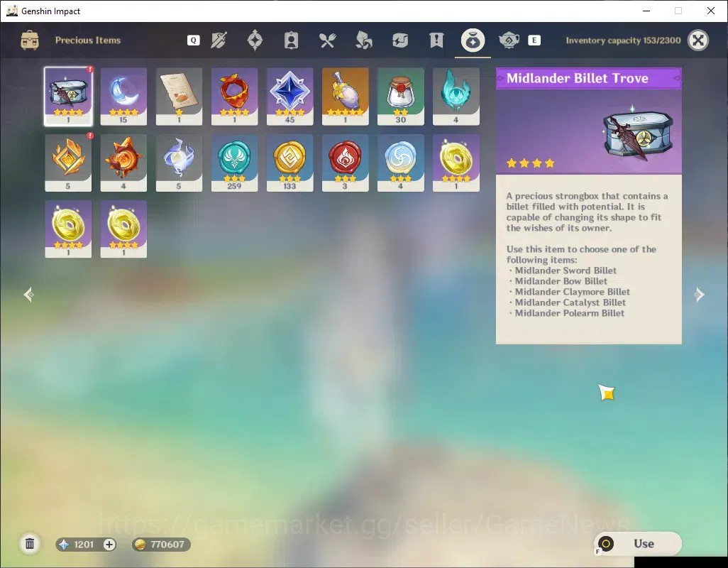
Task: Select the Geo sigil with 133
Action: pos(289,163)
